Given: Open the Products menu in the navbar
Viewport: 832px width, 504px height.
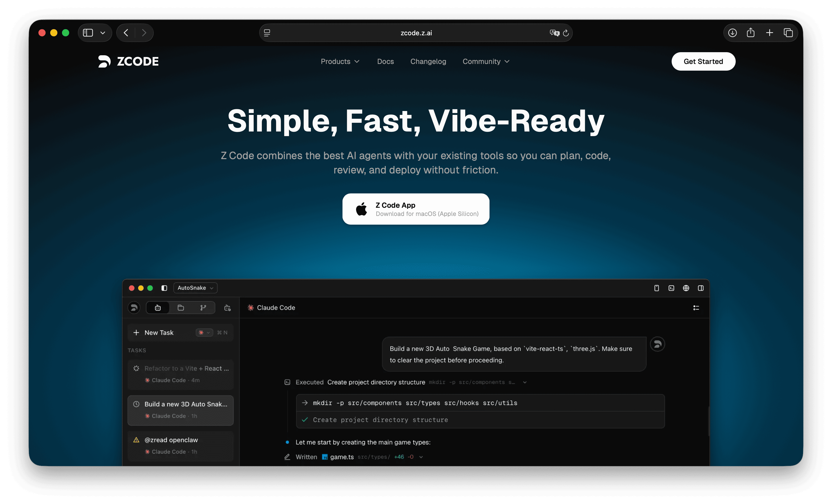Looking at the screenshot, I should click(x=340, y=61).
